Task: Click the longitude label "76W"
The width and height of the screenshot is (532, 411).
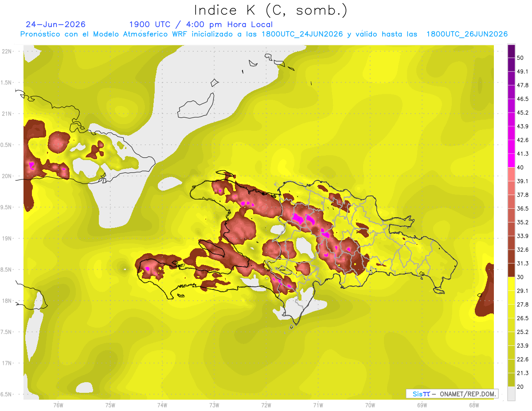Action: 58,405
